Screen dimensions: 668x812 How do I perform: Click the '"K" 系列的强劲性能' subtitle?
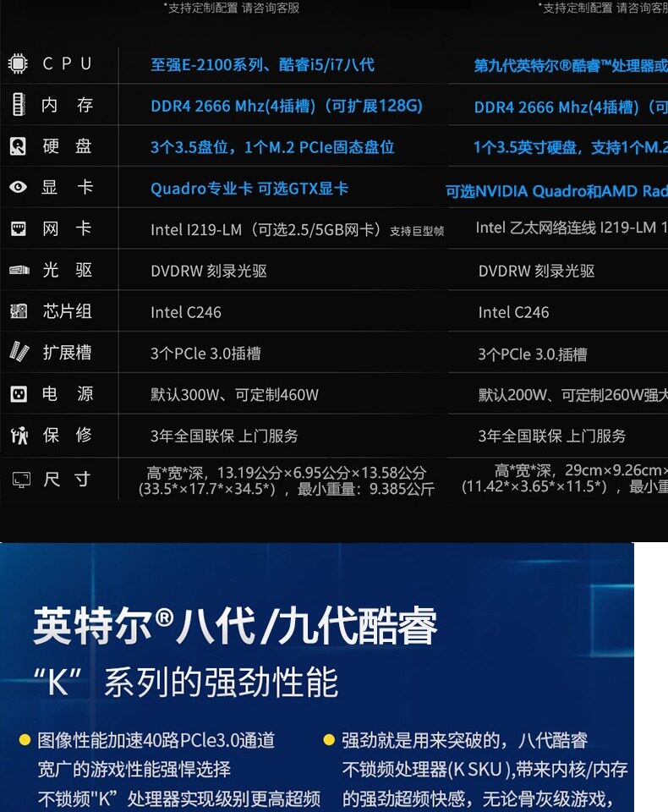tap(186, 682)
